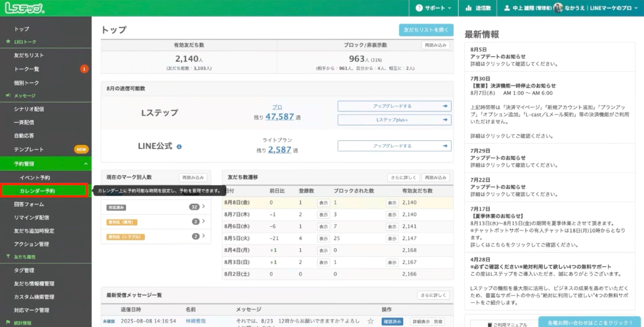Viewport: 644px width, 327px height.
Task: Click arrow icon on Lステップplus+ button
Action: [x=445, y=120]
